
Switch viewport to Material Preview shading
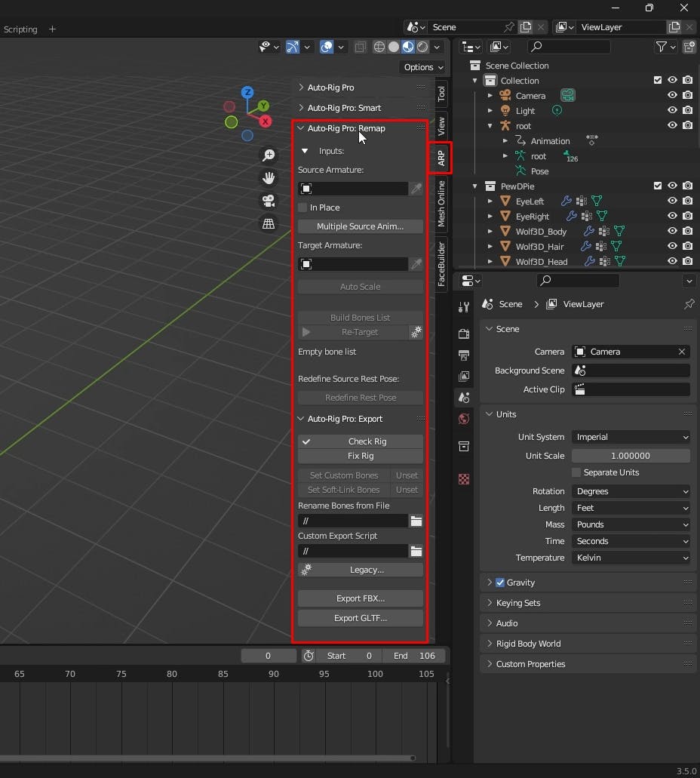coord(407,47)
